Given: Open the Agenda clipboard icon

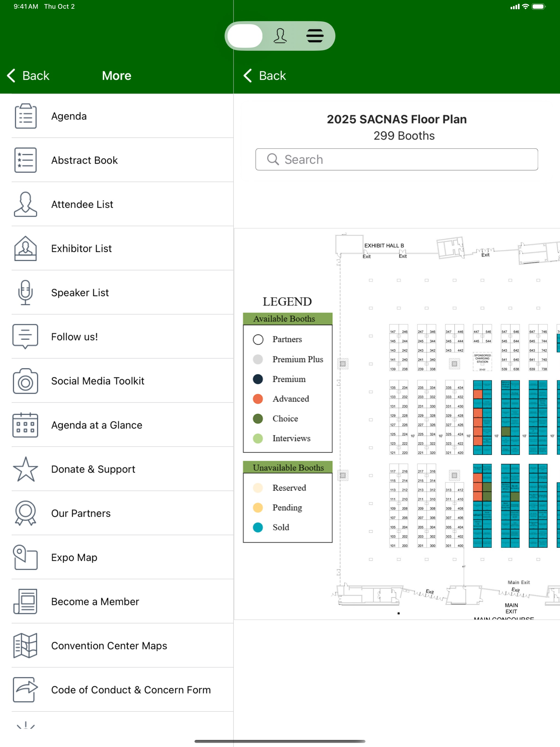Looking at the screenshot, I should [26, 116].
